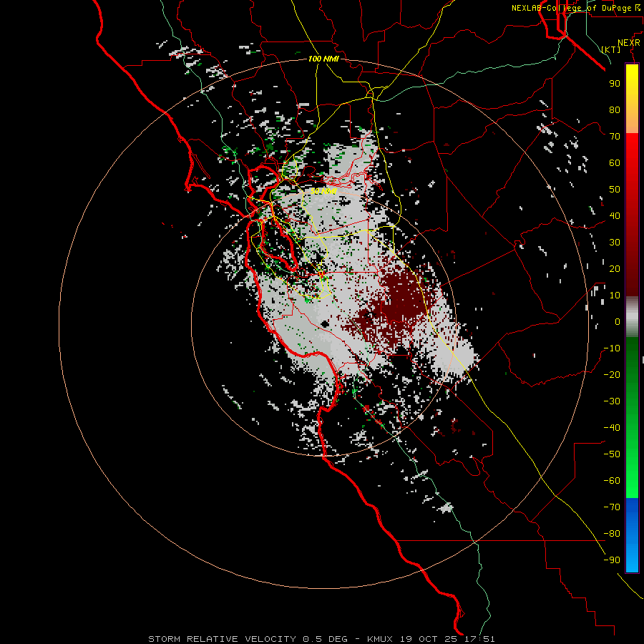
Task: Click the gray zero-velocity segment of color bar
Action: (632, 318)
